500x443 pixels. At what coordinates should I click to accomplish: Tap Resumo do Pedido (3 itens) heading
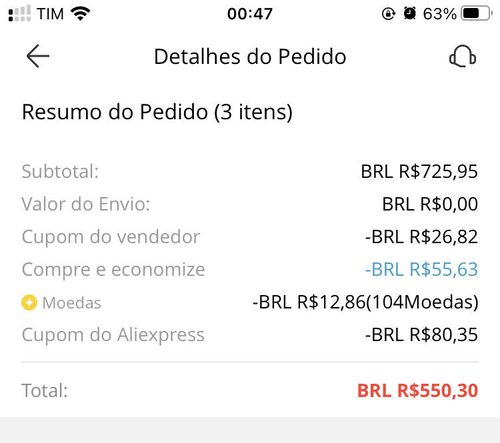click(157, 112)
